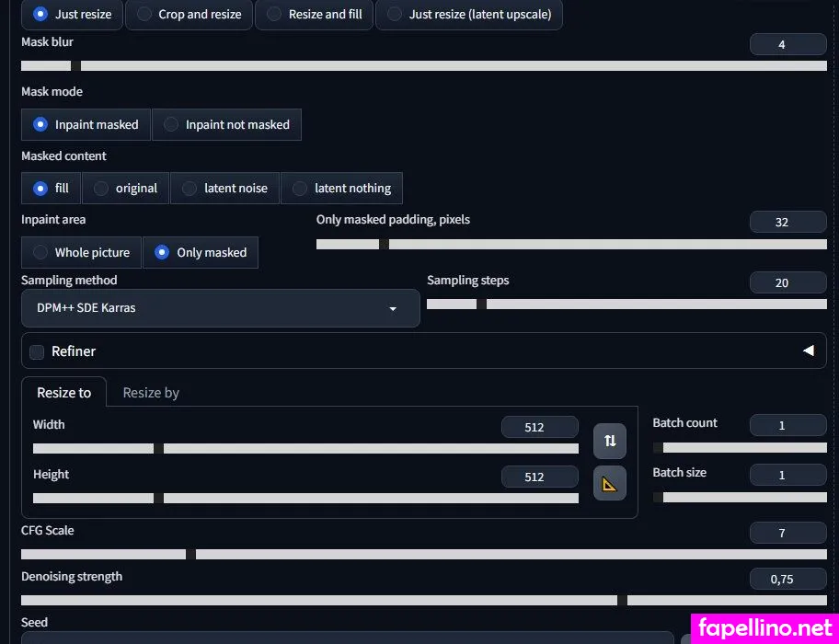Expand the Refiner section triangle arrow

[809, 351]
